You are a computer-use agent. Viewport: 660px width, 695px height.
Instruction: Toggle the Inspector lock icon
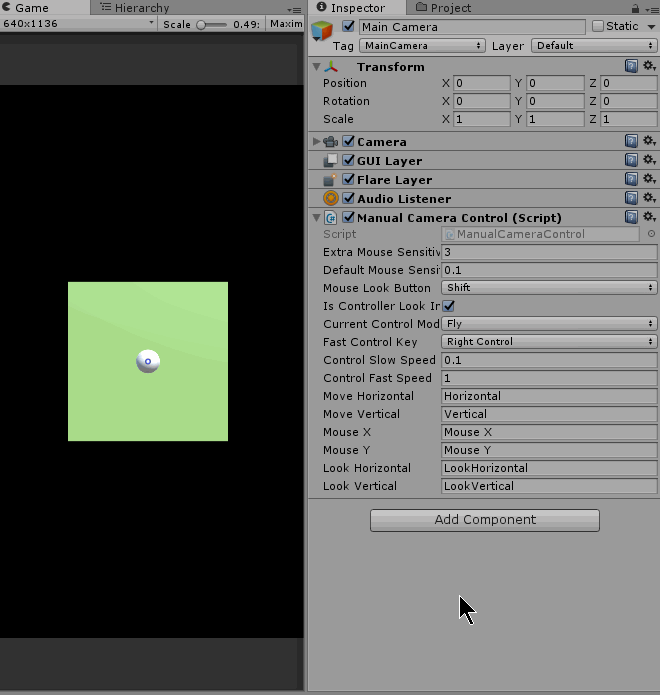[635, 8]
